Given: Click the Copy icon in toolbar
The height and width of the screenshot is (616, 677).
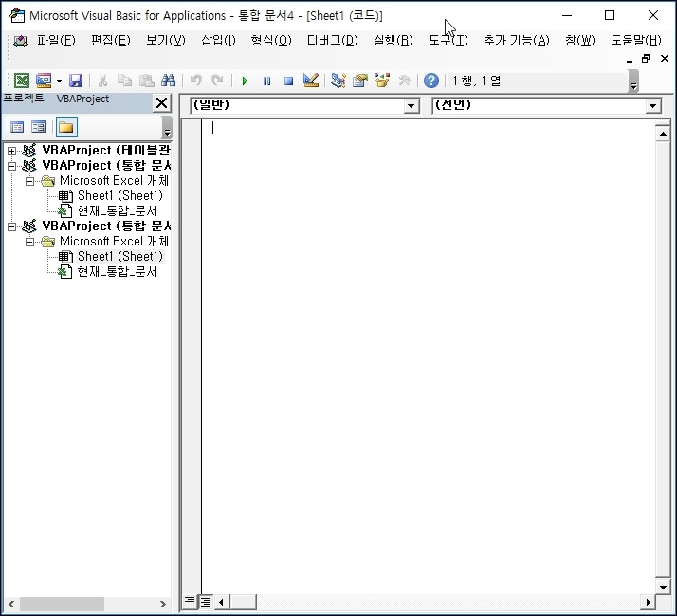Looking at the screenshot, I should (x=125, y=81).
